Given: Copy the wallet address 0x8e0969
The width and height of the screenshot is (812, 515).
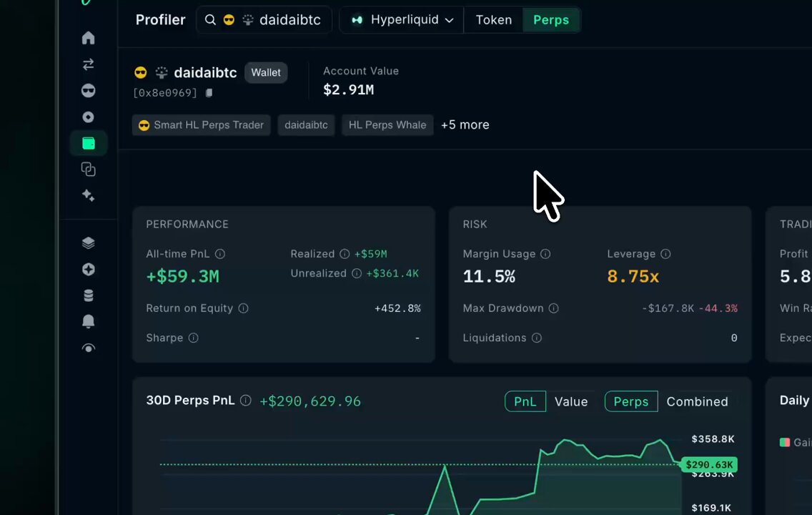Looking at the screenshot, I should pos(209,93).
